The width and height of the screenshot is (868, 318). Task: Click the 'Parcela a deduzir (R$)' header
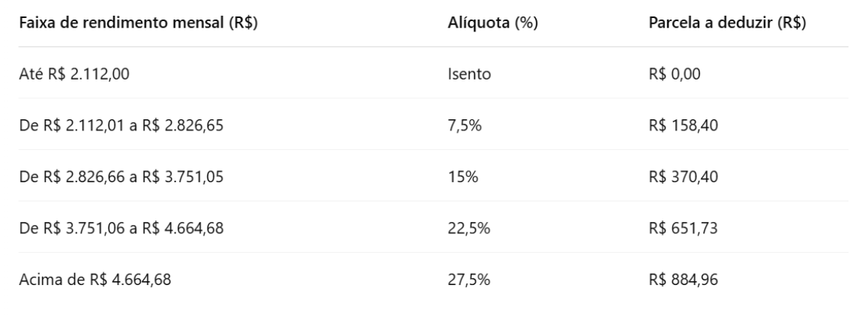tap(727, 24)
